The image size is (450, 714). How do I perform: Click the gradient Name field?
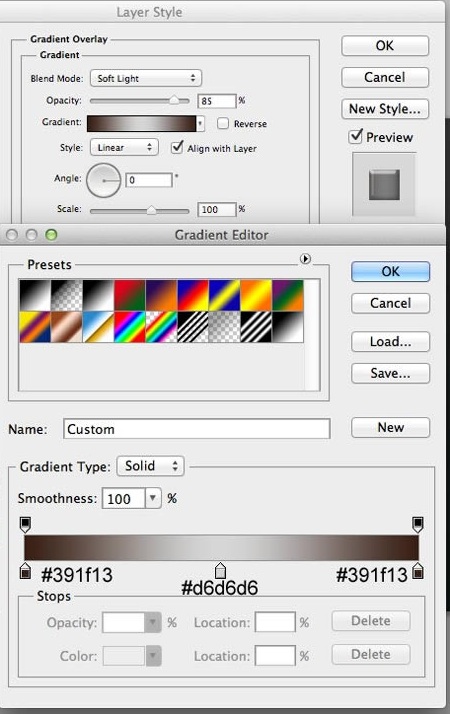click(x=197, y=429)
